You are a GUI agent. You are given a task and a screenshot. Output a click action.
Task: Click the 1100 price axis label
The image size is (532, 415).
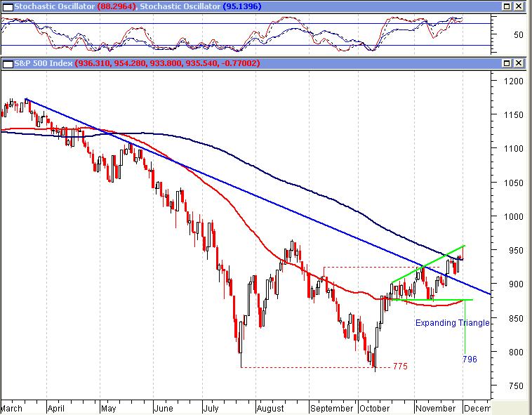[513, 149]
